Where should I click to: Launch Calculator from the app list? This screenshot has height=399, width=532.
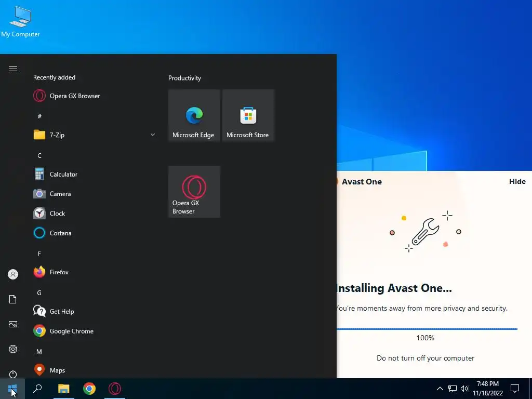[94, 175]
